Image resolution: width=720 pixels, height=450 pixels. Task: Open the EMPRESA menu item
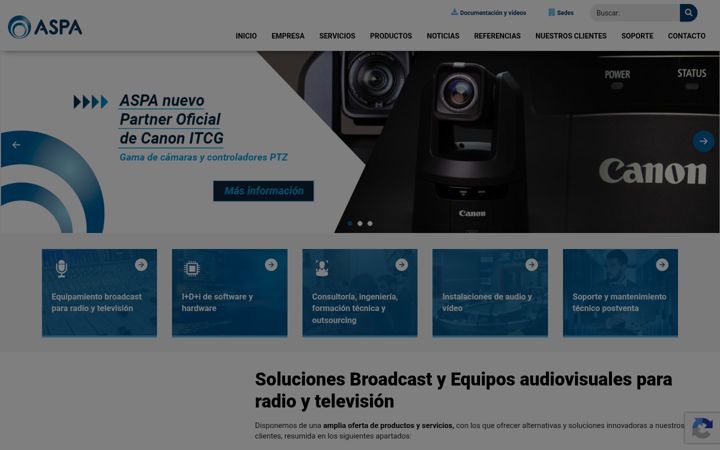tap(288, 36)
